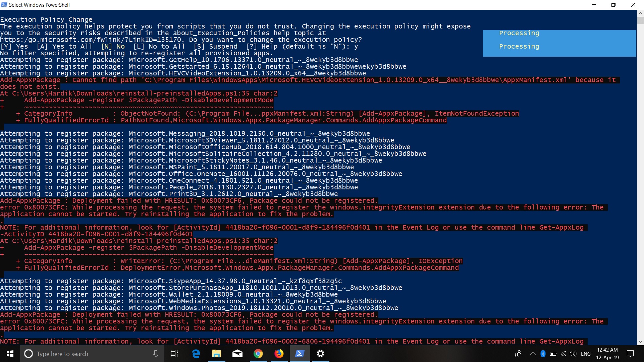
Task: Minimize the PowerShell window
Action: [594, 5]
